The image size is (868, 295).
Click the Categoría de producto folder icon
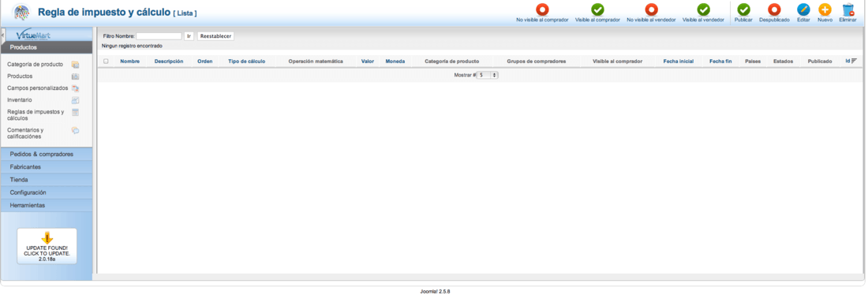(x=75, y=65)
